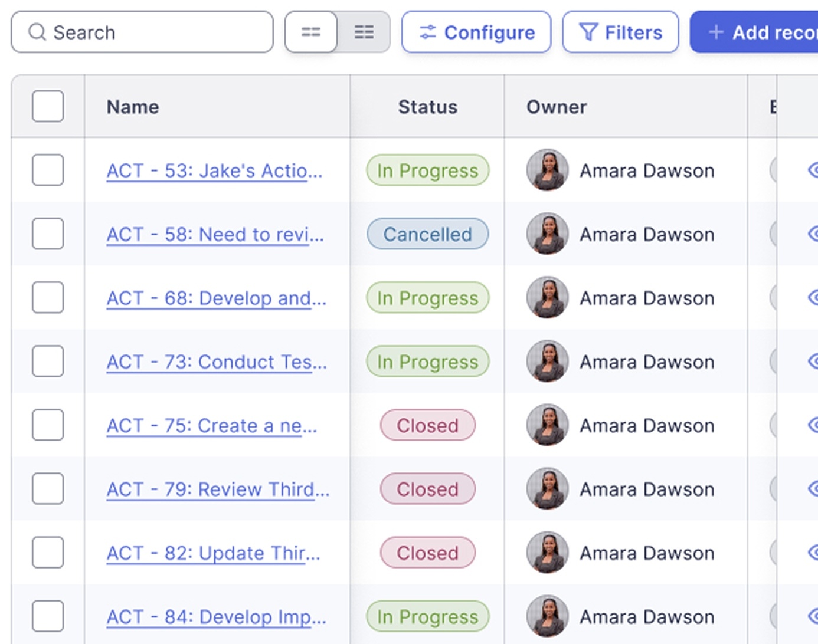The image size is (818, 644).
Task: Open the Filters panel
Action: click(x=620, y=32)
